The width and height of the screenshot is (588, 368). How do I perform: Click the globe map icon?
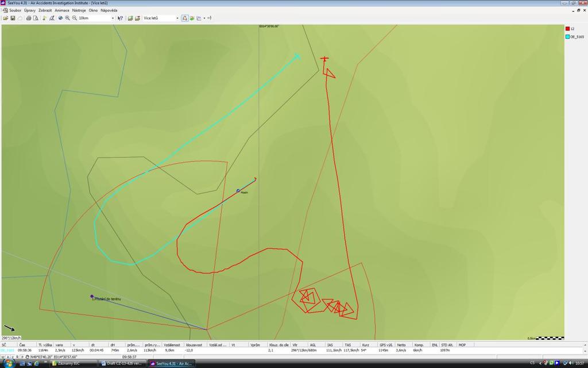(x=60, y=18)
